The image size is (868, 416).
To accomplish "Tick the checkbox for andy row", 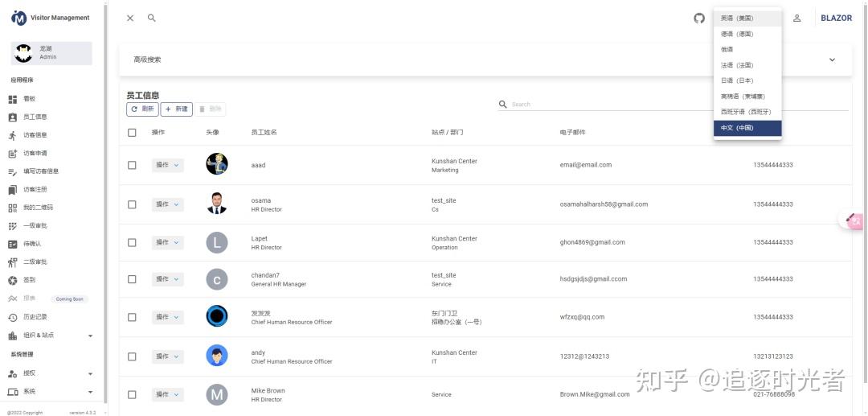I will (x=132, y=356).
